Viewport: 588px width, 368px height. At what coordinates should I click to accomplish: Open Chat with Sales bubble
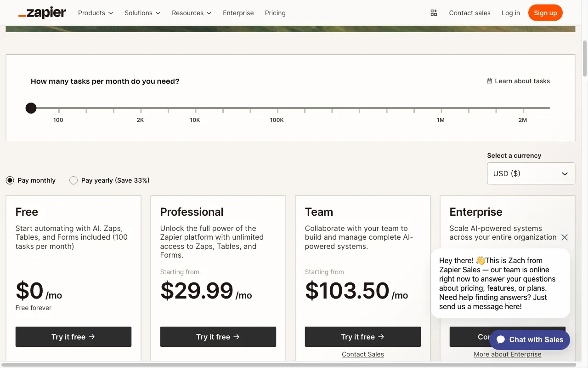(530, 339)
